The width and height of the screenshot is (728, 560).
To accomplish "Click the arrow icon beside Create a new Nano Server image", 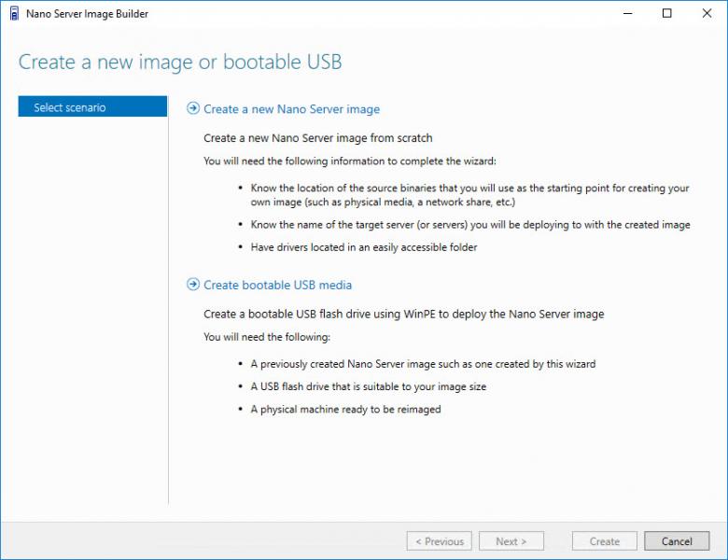I will 193,108.
